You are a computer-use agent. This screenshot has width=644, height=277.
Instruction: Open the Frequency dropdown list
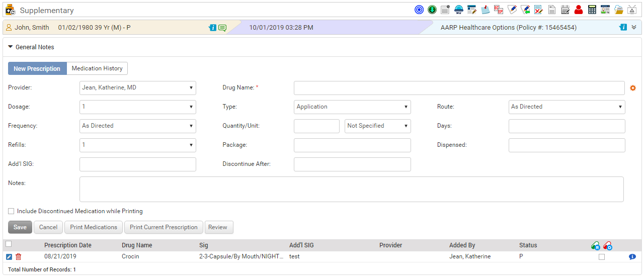coord(137,126)
